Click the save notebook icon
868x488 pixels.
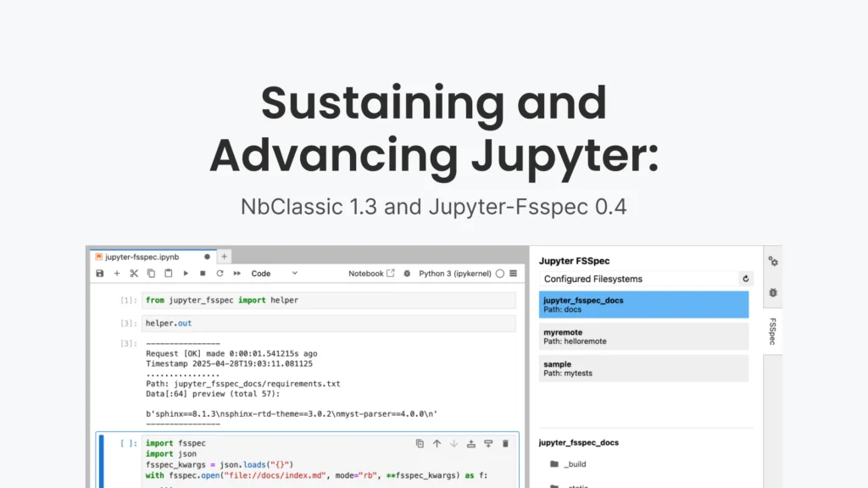click(x=100, y=274)
